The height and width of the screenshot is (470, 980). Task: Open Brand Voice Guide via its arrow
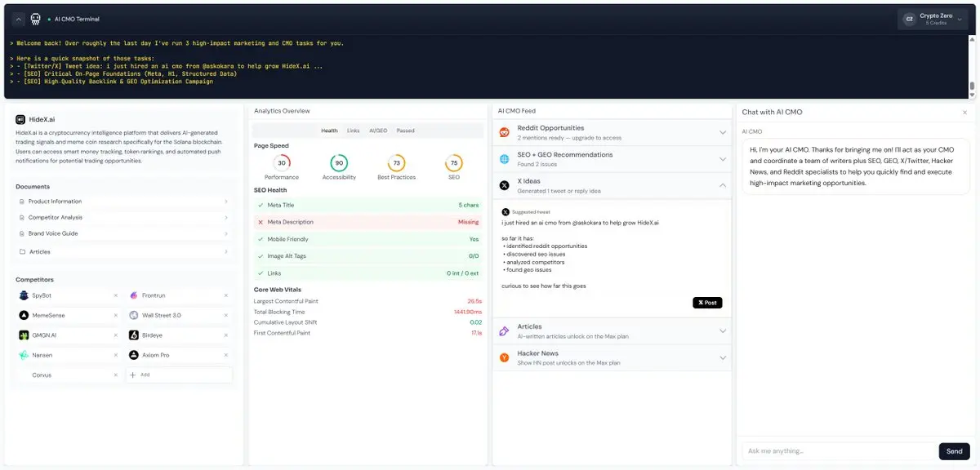pos(226,234)
